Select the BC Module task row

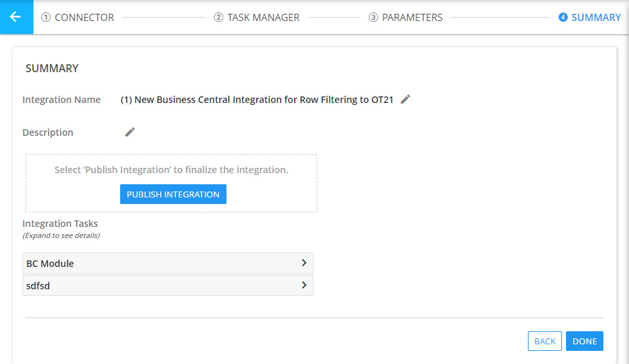tap(158, 263)
